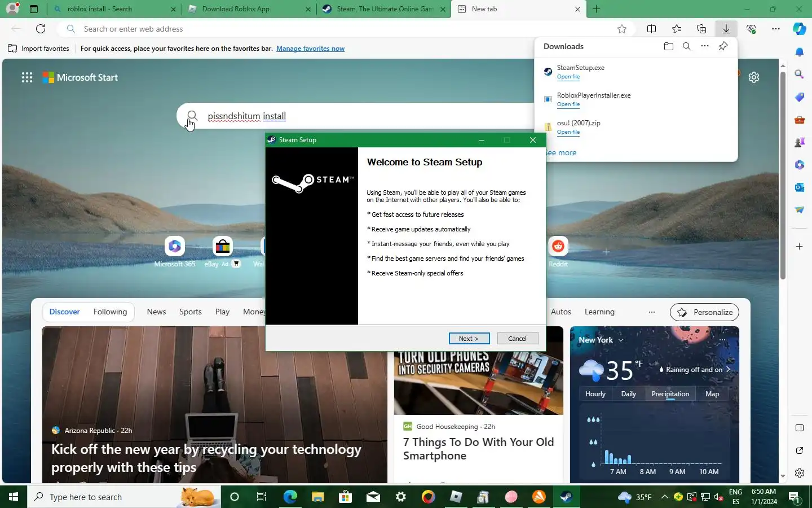Select the Autos feed category

[x=561, y=312]
